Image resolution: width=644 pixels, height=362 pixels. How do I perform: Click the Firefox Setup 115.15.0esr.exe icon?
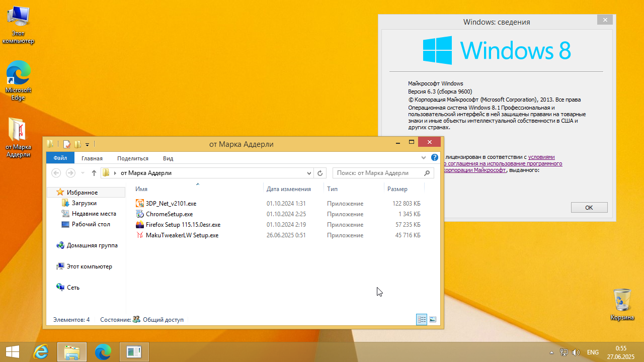click(140, 225)
